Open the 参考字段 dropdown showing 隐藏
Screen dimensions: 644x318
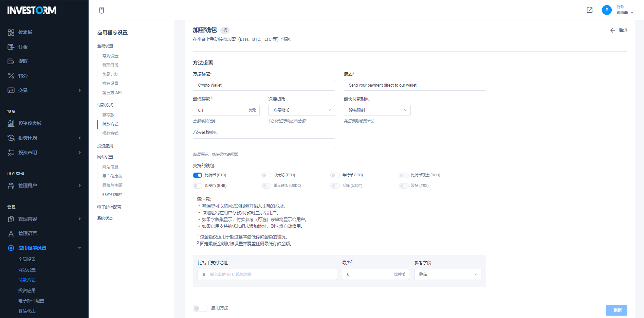coord(447,275)
